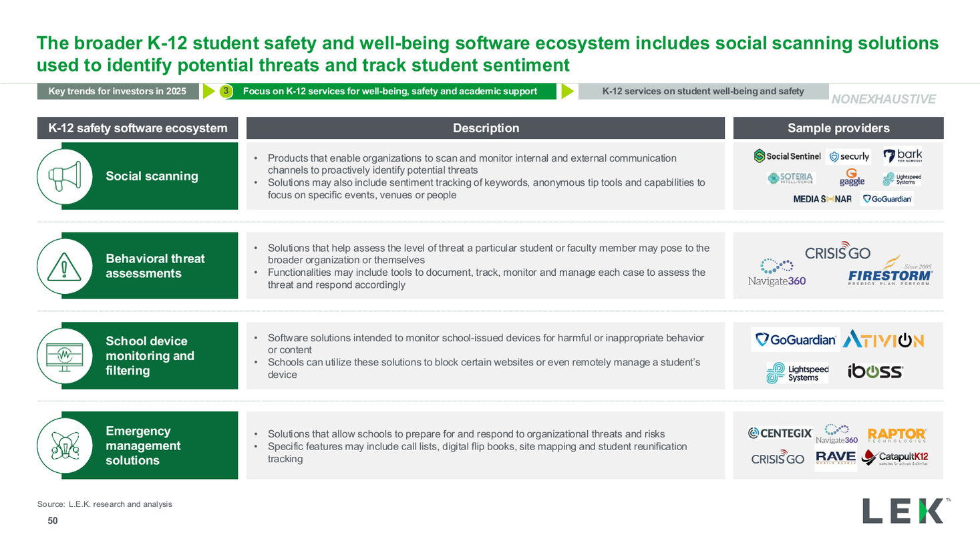Image resolution: width=980 pixels, height=551 pixels.
Task: Click the Behavioral threat warning triangle icon
Action: [65, 266]
